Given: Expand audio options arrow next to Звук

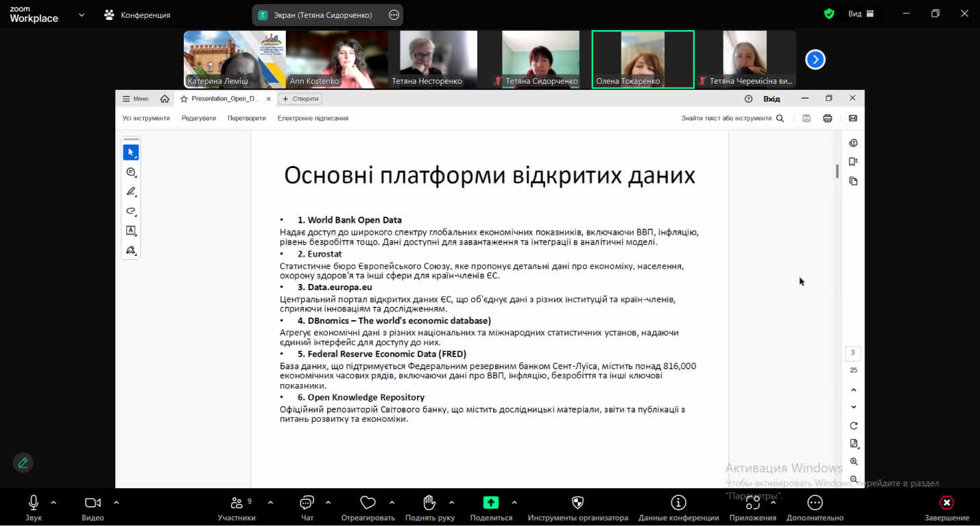Looking at the screenshot, I should (x=53, y=503).
